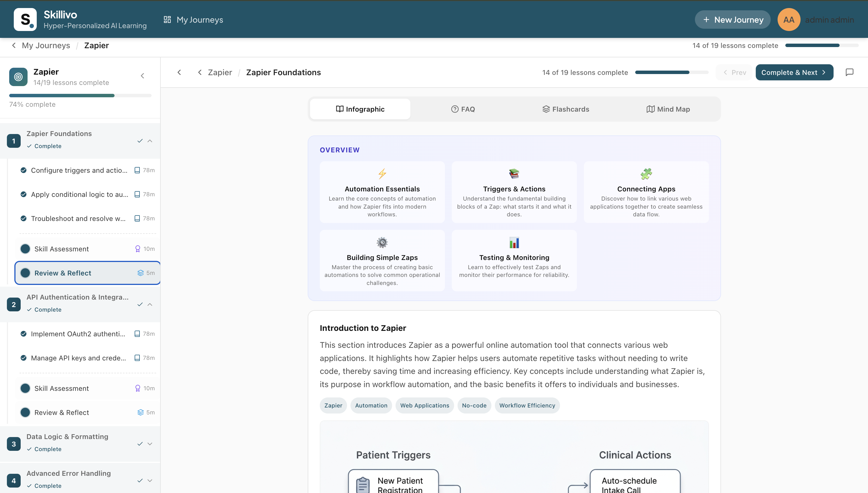
Task: Collapse the Zapier Foundations module
Action: pos(150,141)
